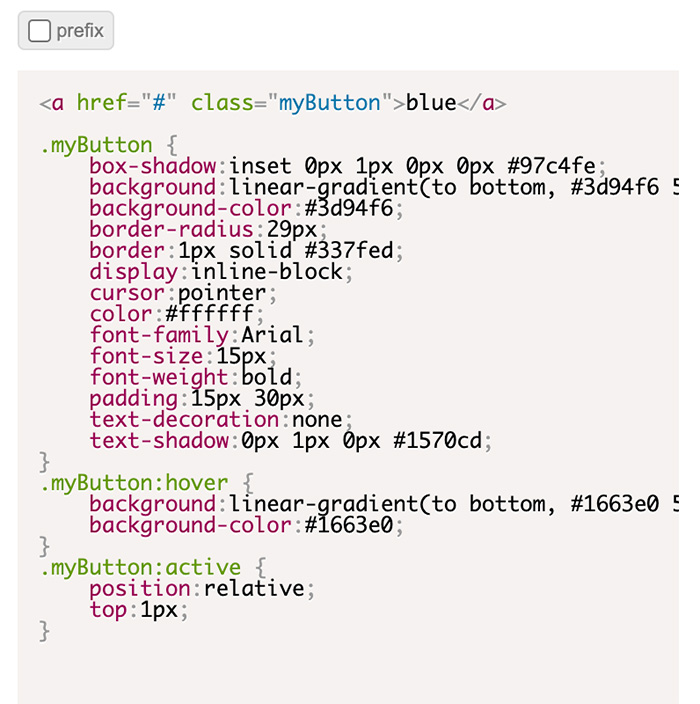The image size is (700, 704).
Task: Click the hover linear-gradient #1663e0 line
Action: click(x=384, y=504)
